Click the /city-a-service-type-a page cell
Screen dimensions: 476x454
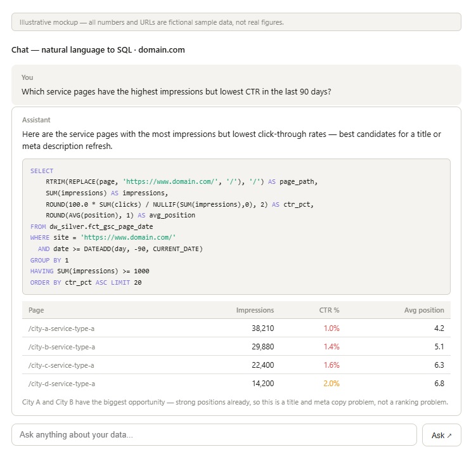click(61, 328)
